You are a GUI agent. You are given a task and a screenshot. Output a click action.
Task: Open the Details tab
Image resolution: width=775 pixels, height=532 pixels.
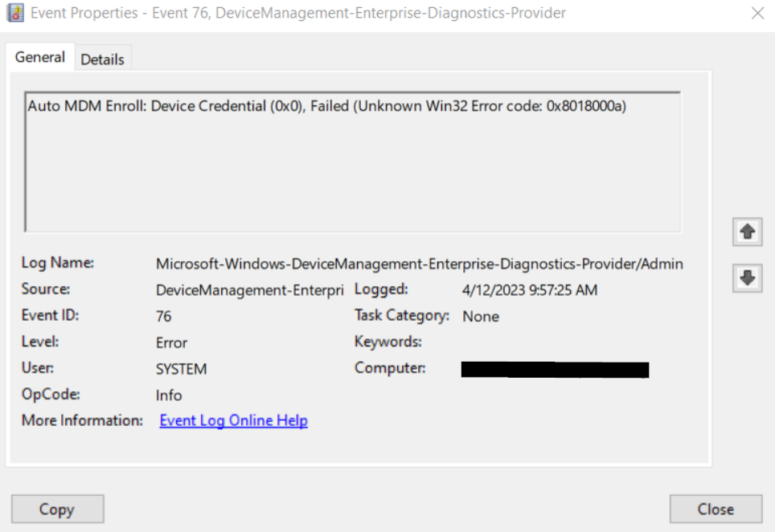pyautogui.click(x=102, y=59)
